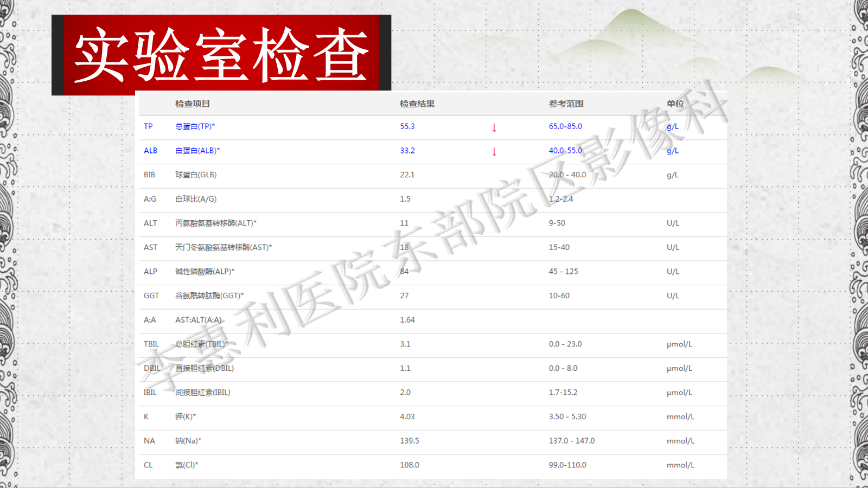Select the 总胆红素(TBIL)* item

[x=202, y=344]
